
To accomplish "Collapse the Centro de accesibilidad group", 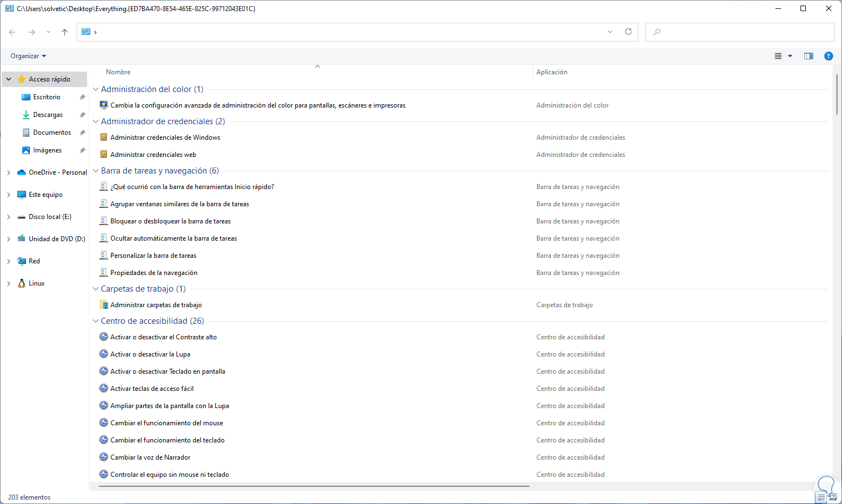I will click(95, 321).
